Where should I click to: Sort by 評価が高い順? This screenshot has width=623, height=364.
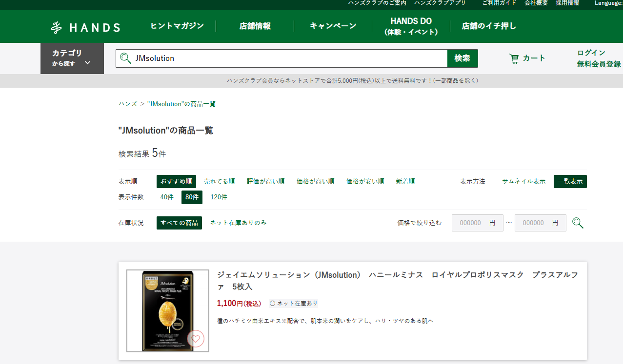pos(265,181)
